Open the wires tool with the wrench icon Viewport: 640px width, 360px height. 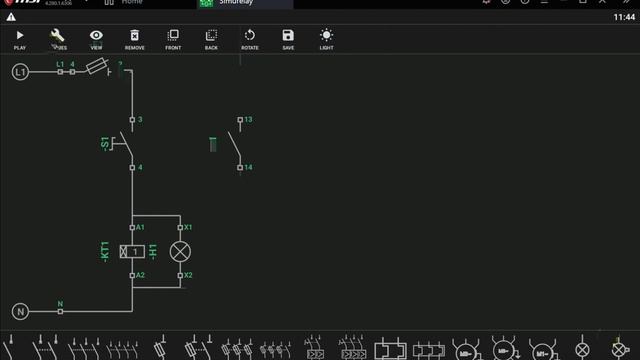[x=58, y=40]
